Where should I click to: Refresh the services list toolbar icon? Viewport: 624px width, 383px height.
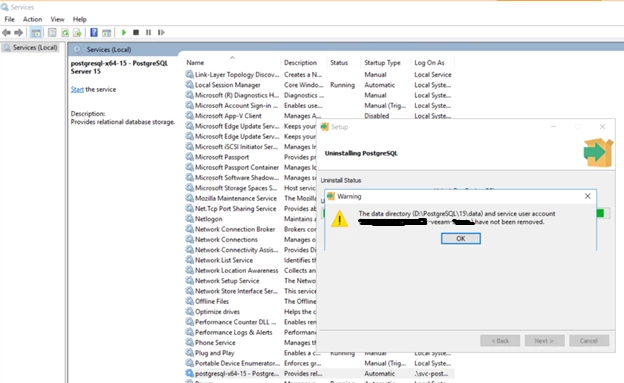click(x=65, y=33)
